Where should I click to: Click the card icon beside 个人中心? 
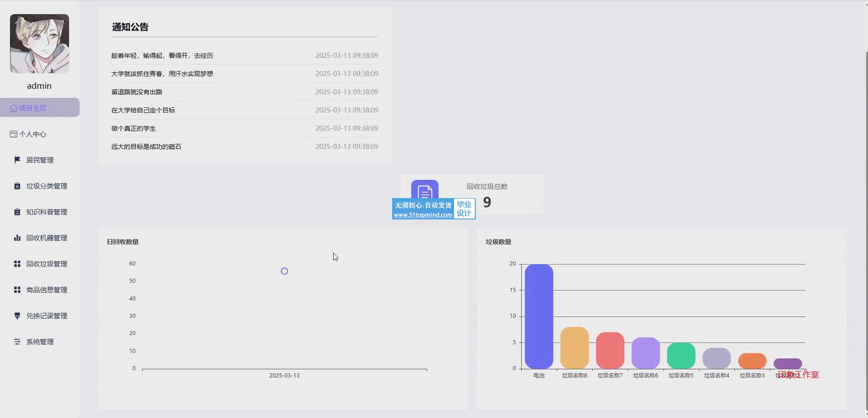(14, 134)
